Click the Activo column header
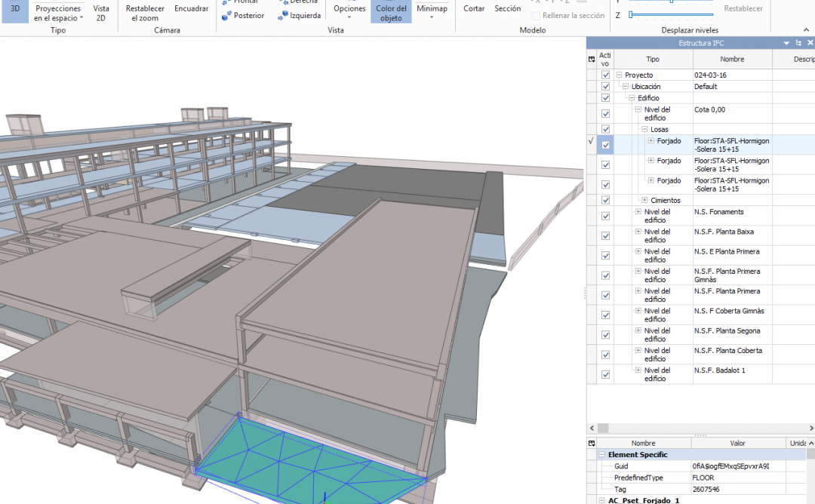Image resolution: width=815 pixels, height=504 pixels. point(605,60)
